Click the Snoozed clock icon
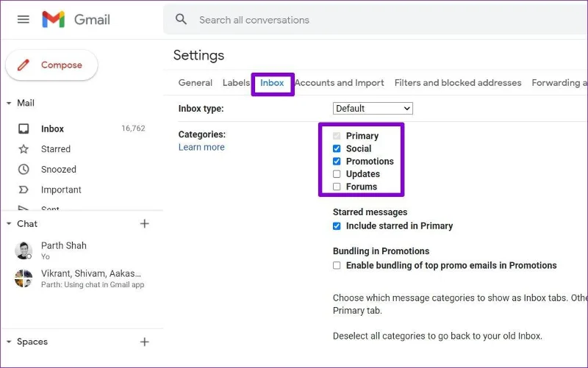This screenshot has width=588, height=368. click(x=24, y=170)
